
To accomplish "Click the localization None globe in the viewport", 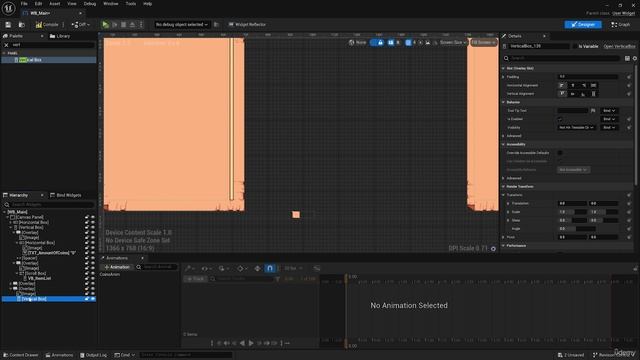I will [358, 42].
